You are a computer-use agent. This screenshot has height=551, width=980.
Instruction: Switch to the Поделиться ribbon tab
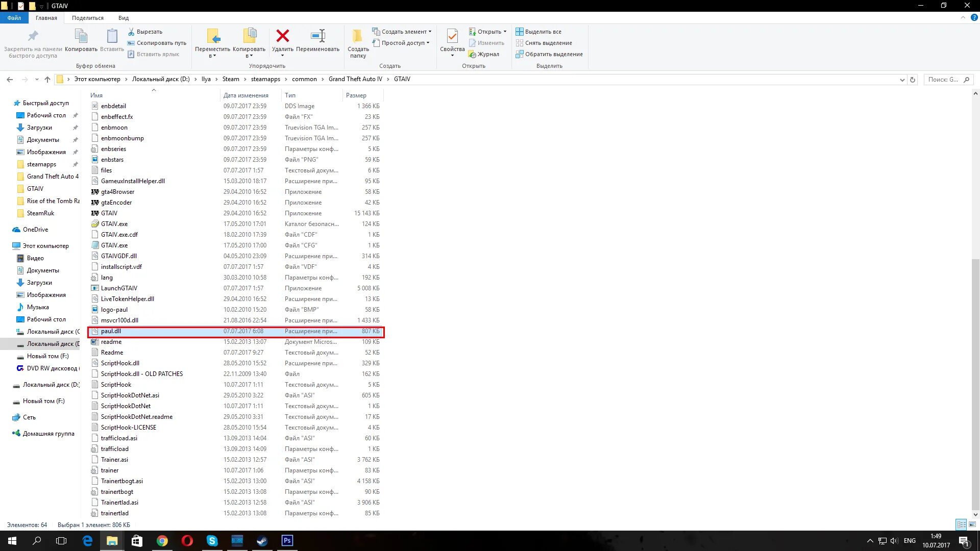(88, 18)
